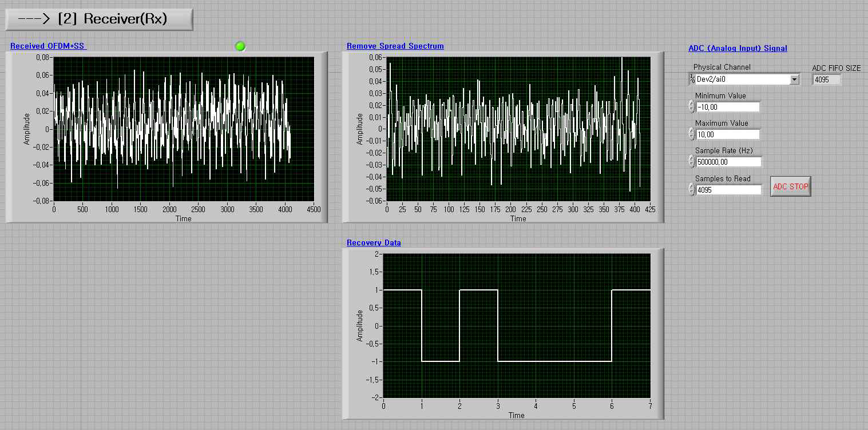Click the ADC (Analog Input) Signal heading
The image size is (868, 430).
click(738, 48)
